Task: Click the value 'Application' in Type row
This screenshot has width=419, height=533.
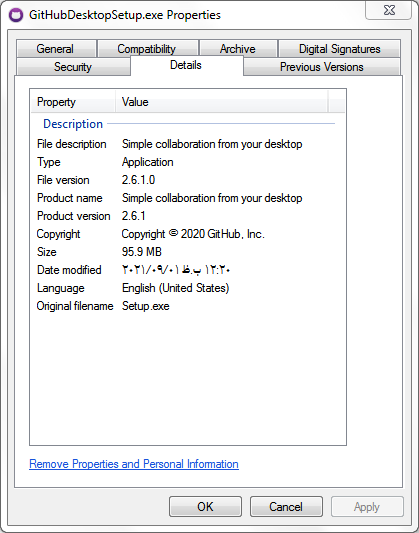Action: (148, 162)
